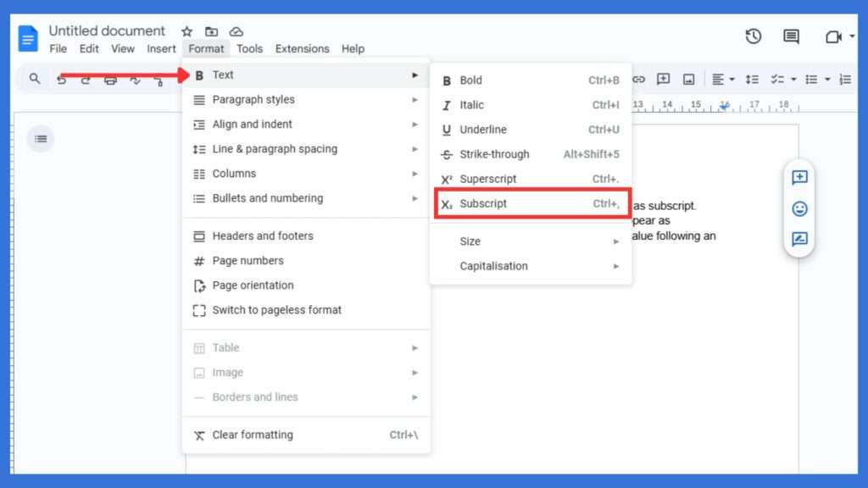Image resolution: width=868 pixels, height=488 pixels.
Task: Open the version history clock icon
Action: [753, 36]
